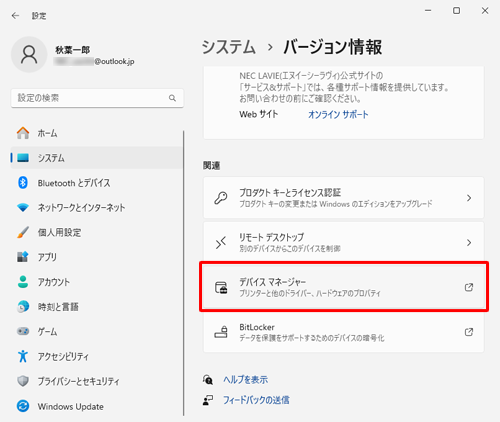Open the BitLocker entry
The image size is (500, 422).
pyautogui.click(x=344, y=332)
